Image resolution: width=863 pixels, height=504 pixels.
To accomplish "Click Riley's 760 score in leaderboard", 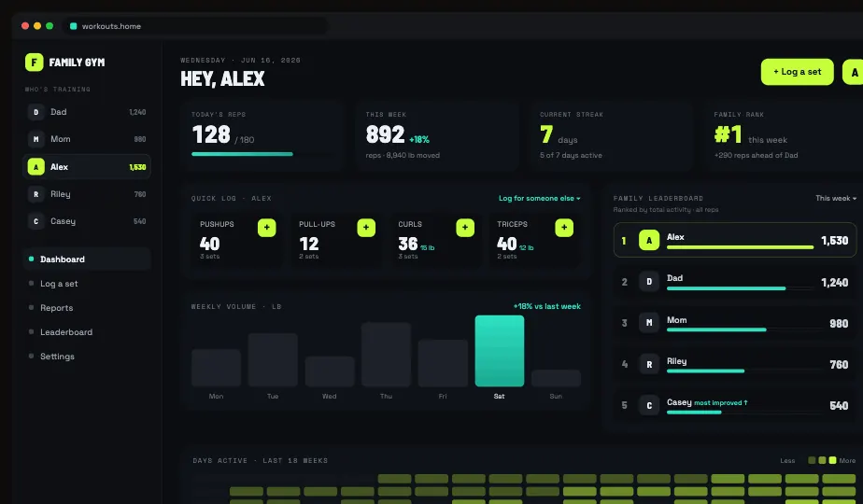I will point(839,364).
